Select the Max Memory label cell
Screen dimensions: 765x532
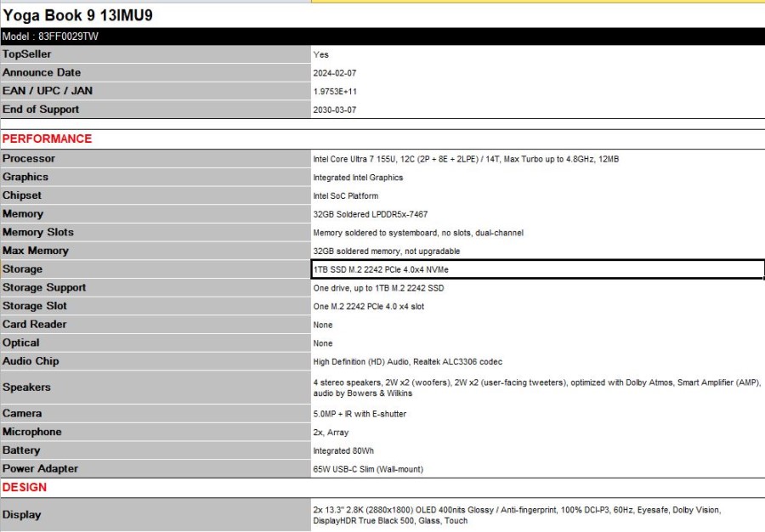coord(156,251)
